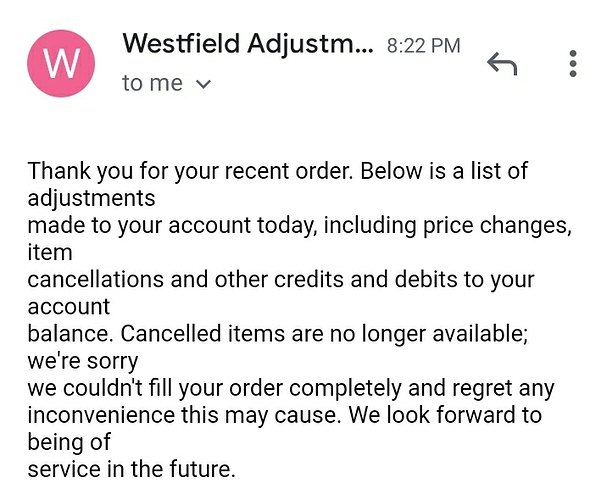This screenshot has height=500, width=606.
Task: Expand recipient details with the chevron arrow
Action: click(204, 84)
